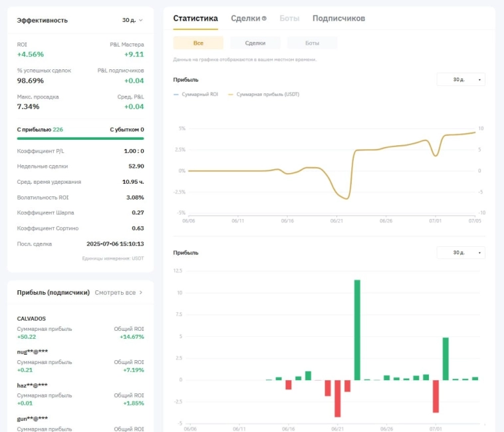504x432 pixels.
Task: Open the Сделки top tab
Action: coord(245,19)
